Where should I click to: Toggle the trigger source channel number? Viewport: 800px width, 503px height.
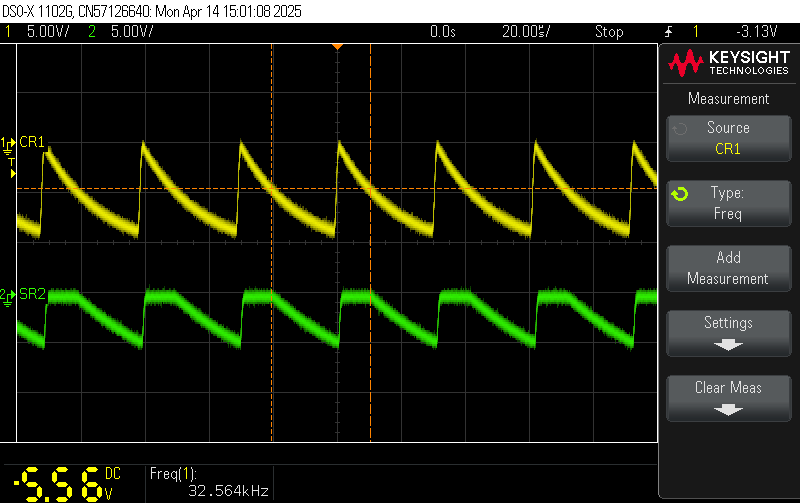tap(695, 32)
